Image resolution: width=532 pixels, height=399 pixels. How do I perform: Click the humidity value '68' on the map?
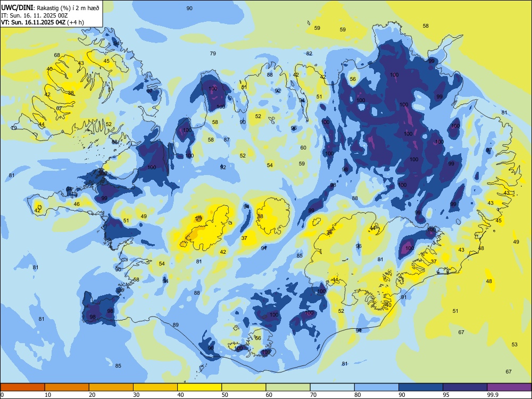tap(57, 55)
